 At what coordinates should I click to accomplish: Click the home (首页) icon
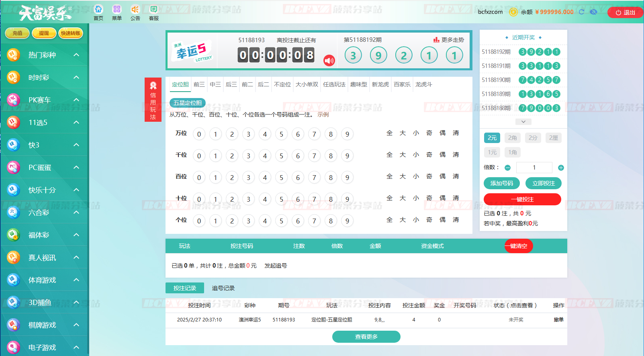point(98,9)
